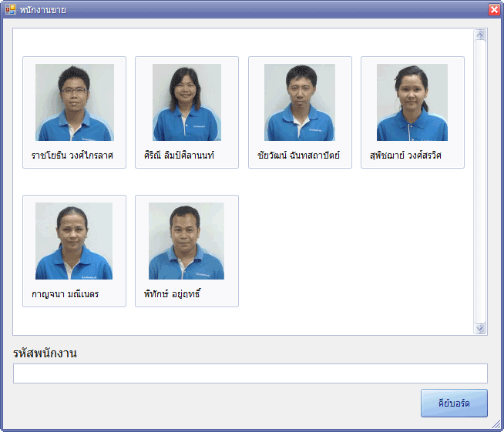Click the พนักงานขาย window icon in title bar
This screenshot has width=504, height=432.
(10, 9)
